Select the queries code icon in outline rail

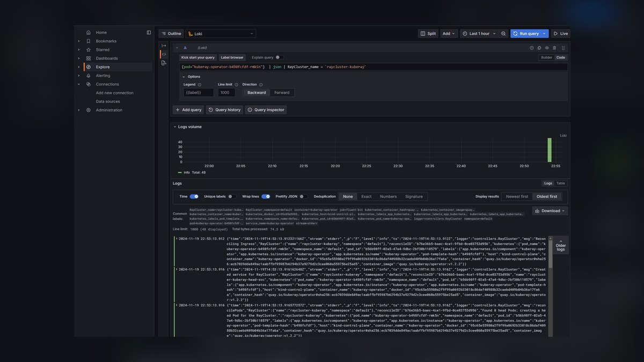pos(164,54)
